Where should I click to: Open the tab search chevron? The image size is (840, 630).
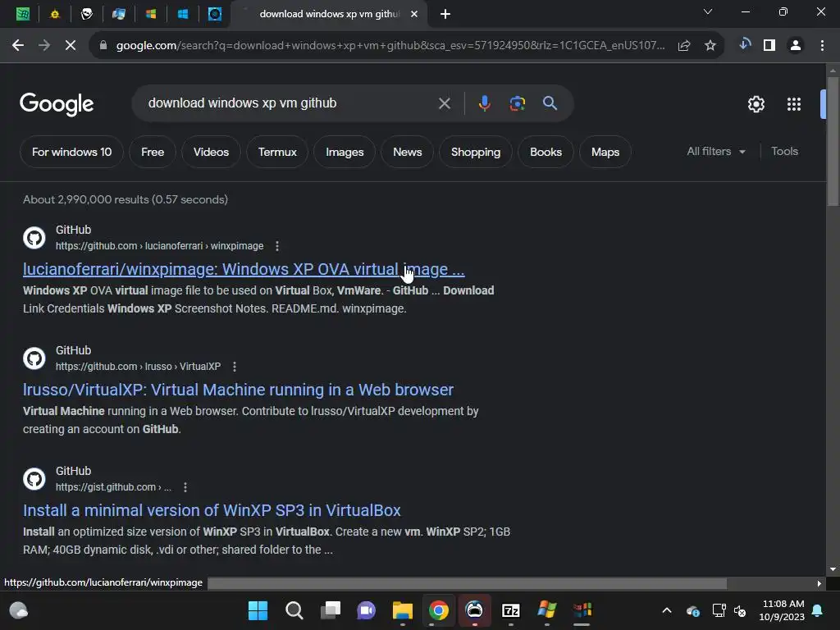click(x=708, y=11)
